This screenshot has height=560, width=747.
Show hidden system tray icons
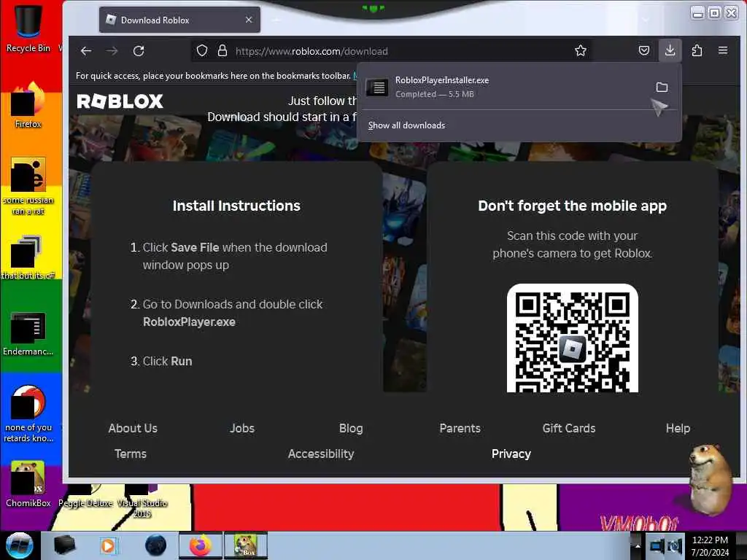pos(637,545)
